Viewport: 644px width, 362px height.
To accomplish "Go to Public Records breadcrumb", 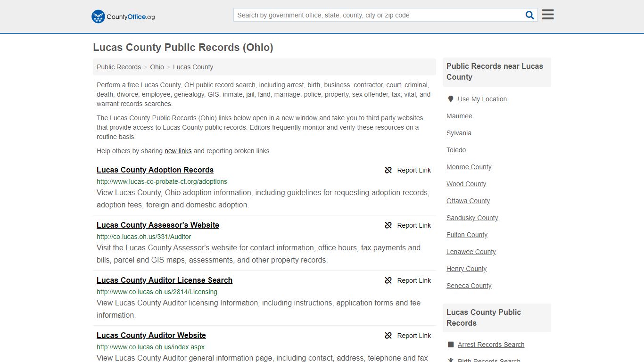I will [119, 67].
